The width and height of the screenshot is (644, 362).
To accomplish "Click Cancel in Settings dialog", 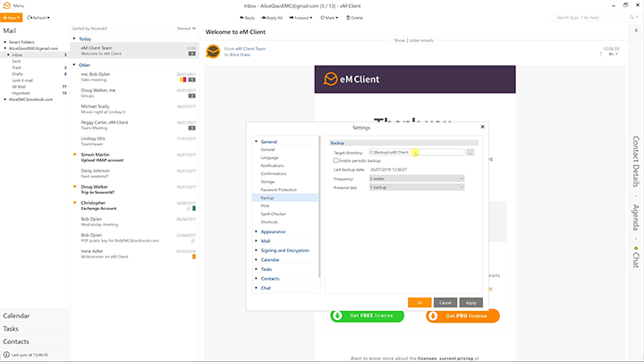I will (x=445, y=302).
